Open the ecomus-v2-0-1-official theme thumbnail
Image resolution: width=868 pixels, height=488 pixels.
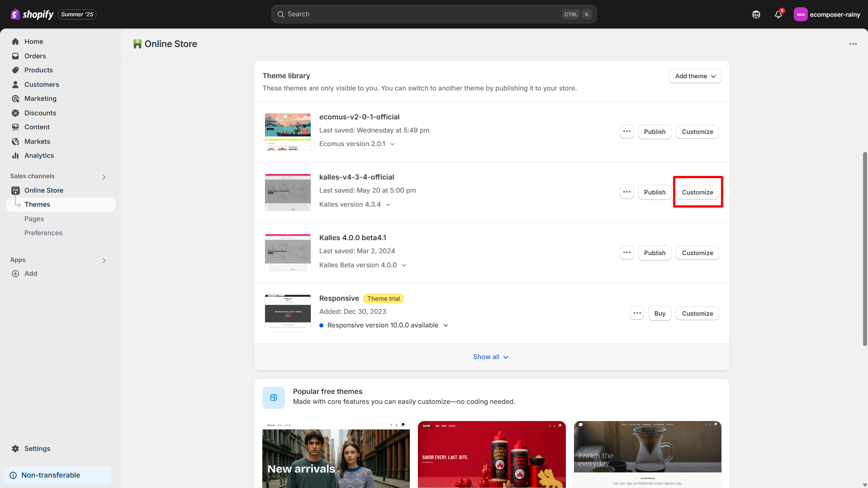pos(287,132)
